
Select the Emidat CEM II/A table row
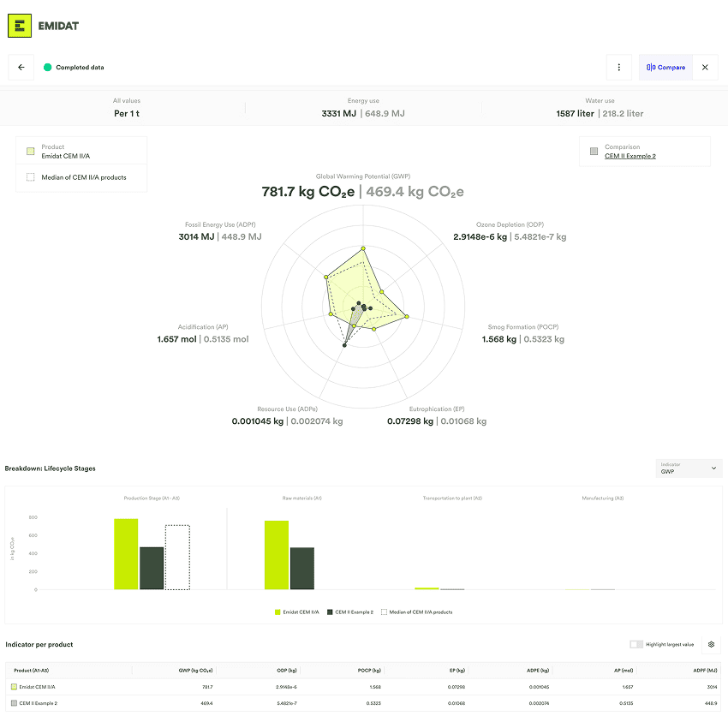click(39, 687)
